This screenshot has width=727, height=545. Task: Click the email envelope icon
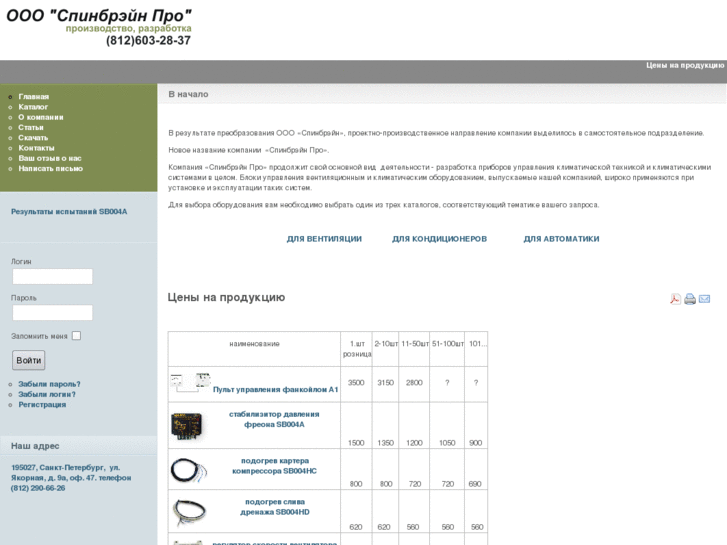(704, 299)
